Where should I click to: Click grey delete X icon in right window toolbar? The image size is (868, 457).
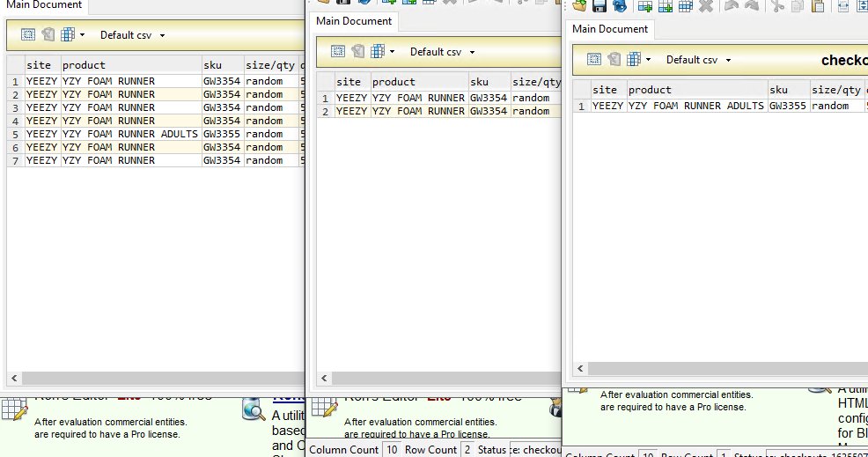pos(706,6)
